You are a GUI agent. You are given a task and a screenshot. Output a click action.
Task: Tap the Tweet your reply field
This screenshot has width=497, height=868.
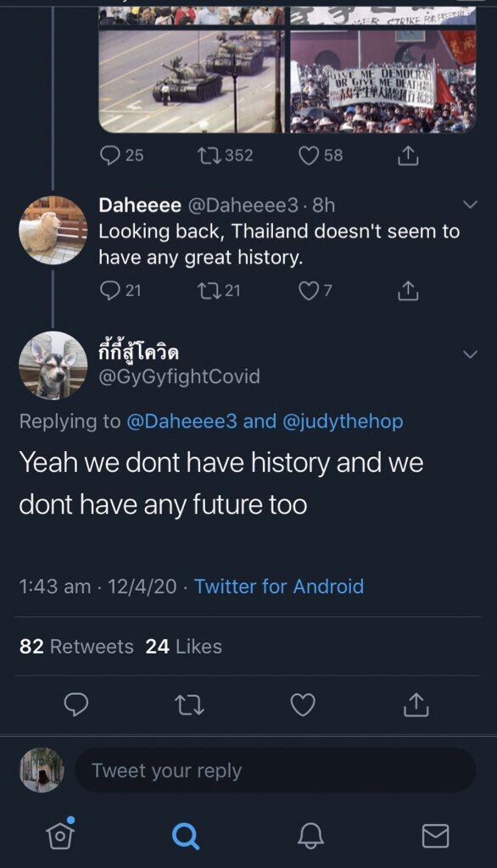(276, 771)
